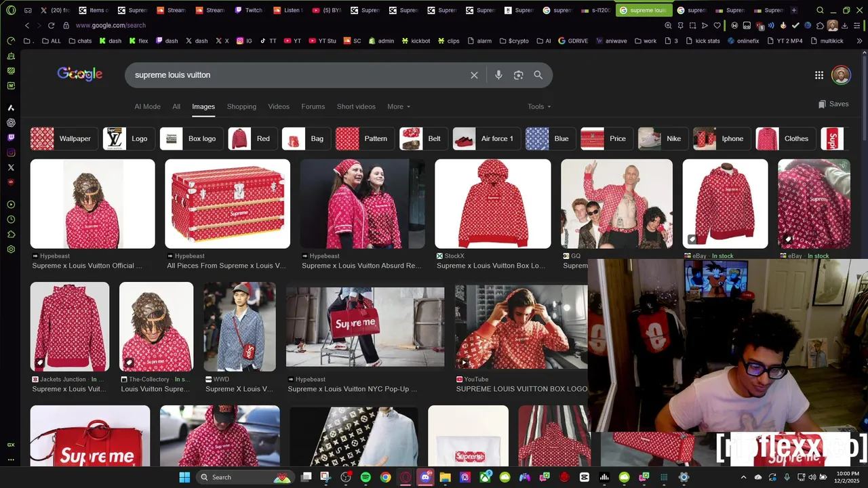Open File Explorer from the taskbar
This screenshot has height=488, width=868.
(446, 477)
